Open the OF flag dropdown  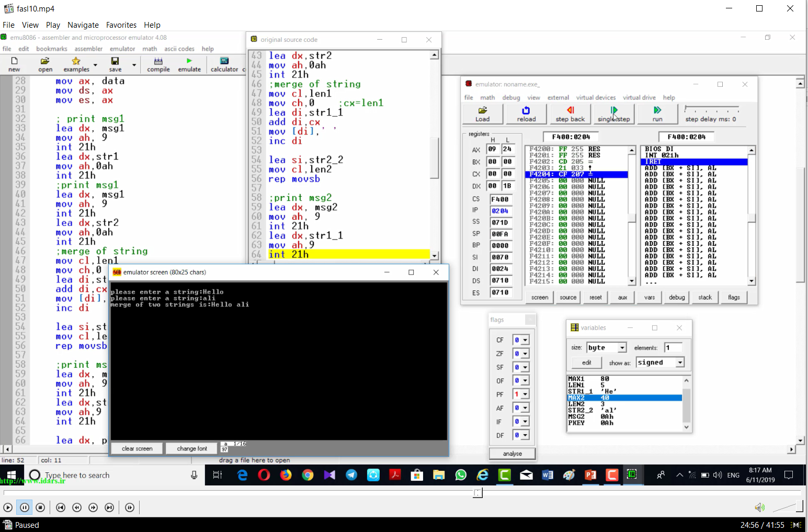pyautogui.click(x=525, y=381)
